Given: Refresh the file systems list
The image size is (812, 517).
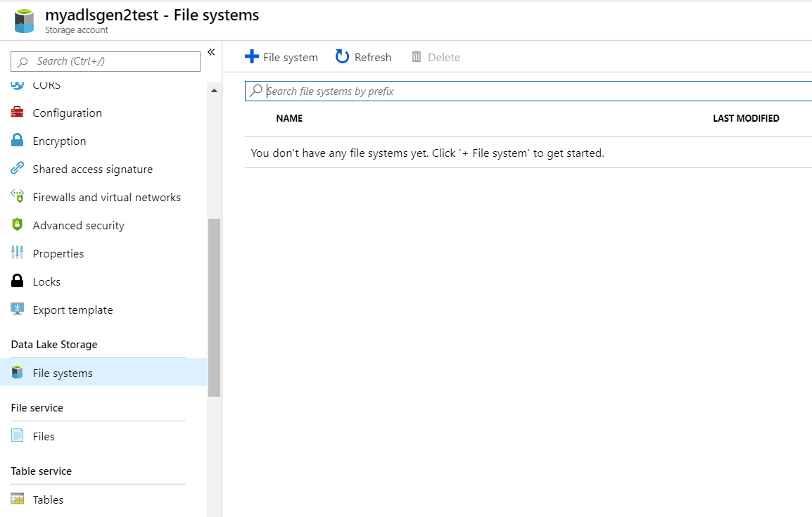Looking at the screenshot, I should click(x=363, y=57).
